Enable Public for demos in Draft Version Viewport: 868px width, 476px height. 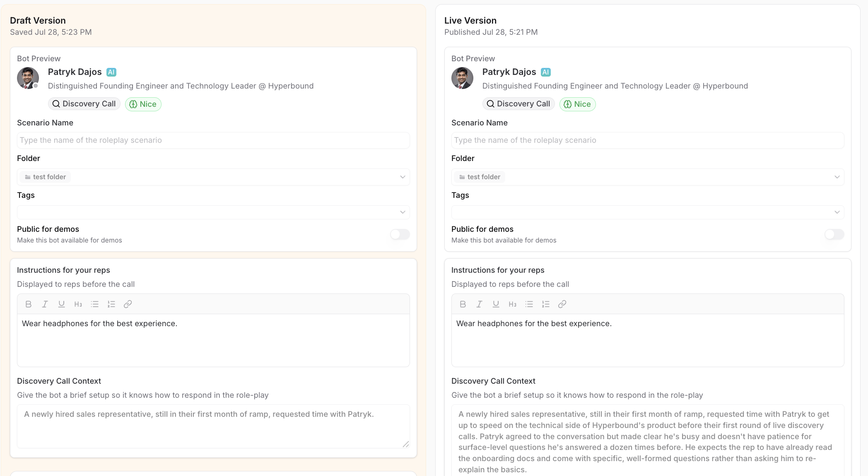400,234
